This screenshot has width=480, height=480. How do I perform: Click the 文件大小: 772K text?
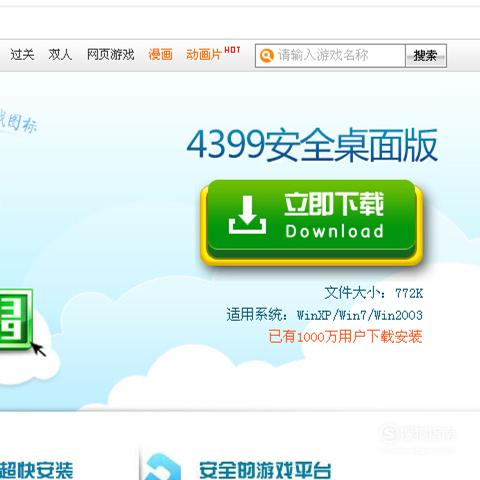[374, 293]
